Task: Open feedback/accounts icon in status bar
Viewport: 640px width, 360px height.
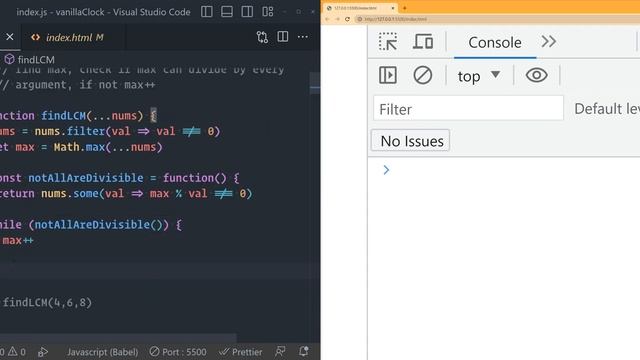Action: tap(280, 351)
